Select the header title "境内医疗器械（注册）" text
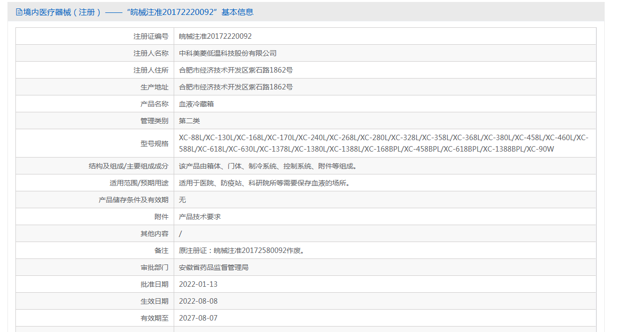The image size is (644, 332). pos(62,12)
